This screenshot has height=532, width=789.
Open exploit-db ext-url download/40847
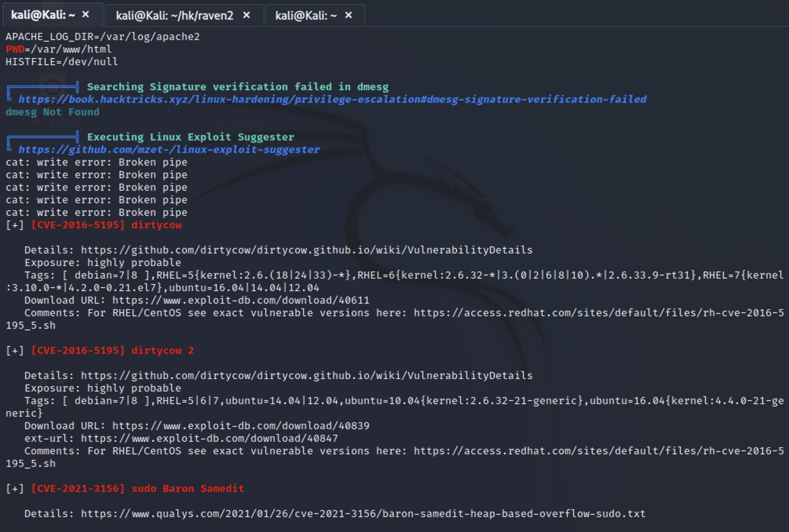point(209,439)
